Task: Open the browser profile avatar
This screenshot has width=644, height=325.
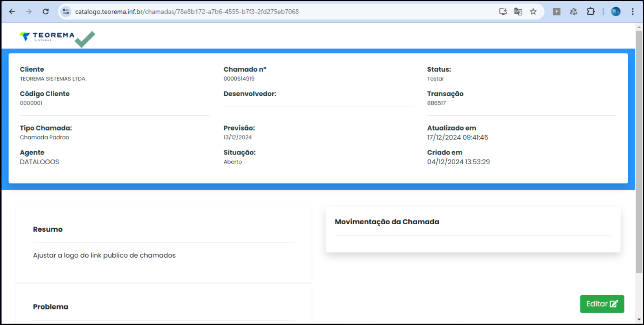Action: pyautogui.click(x=616, y=12)
